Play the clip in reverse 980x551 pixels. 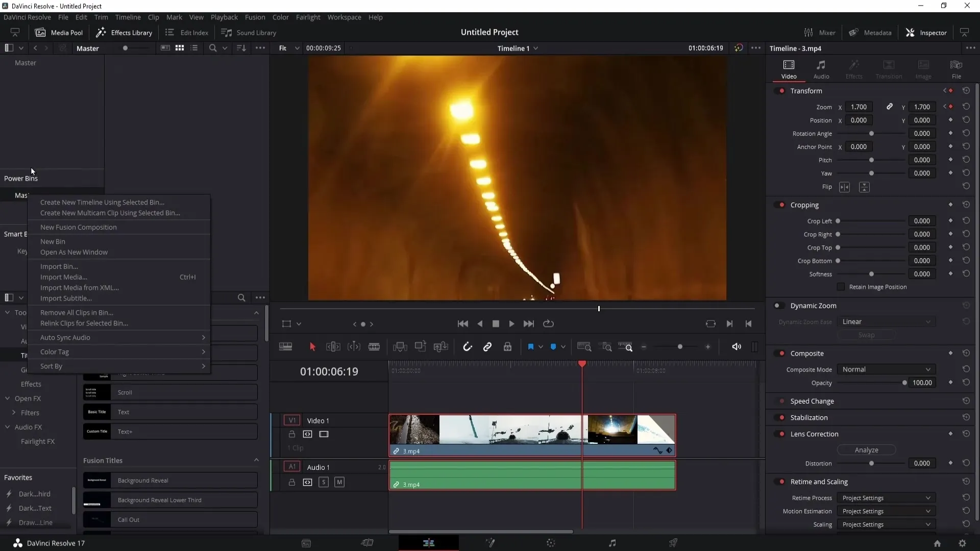click(480, 324)
